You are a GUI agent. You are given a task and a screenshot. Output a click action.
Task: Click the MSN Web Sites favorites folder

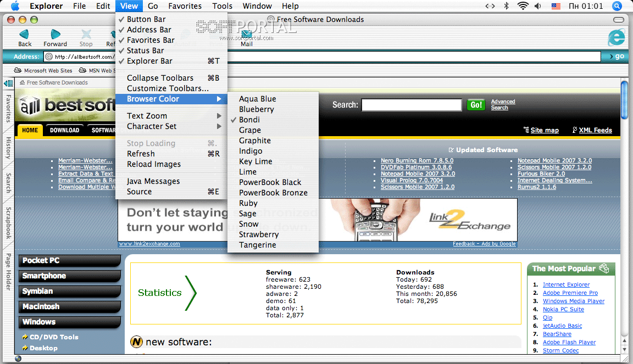coord(97,70)
